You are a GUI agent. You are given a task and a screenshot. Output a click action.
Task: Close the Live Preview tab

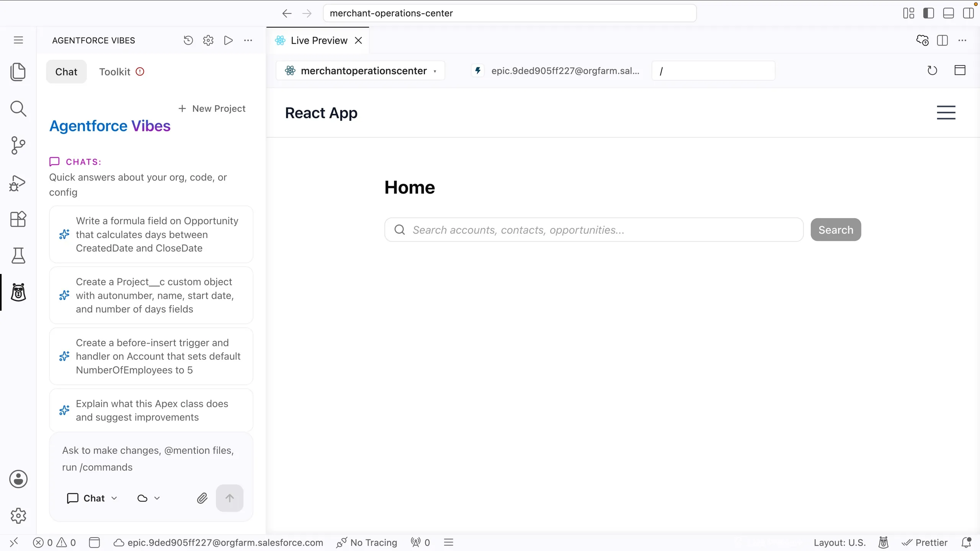click(x=358, y=40)
